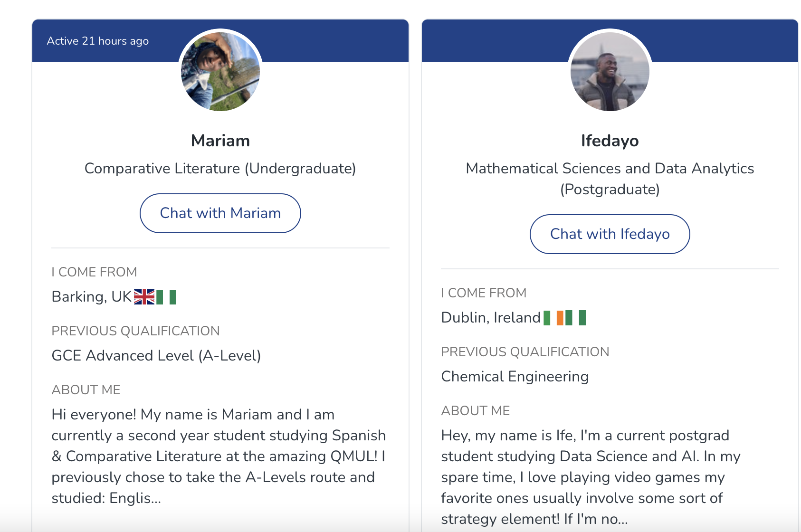
Task: Click Mariam's profile photo
Action: (220, 72)
